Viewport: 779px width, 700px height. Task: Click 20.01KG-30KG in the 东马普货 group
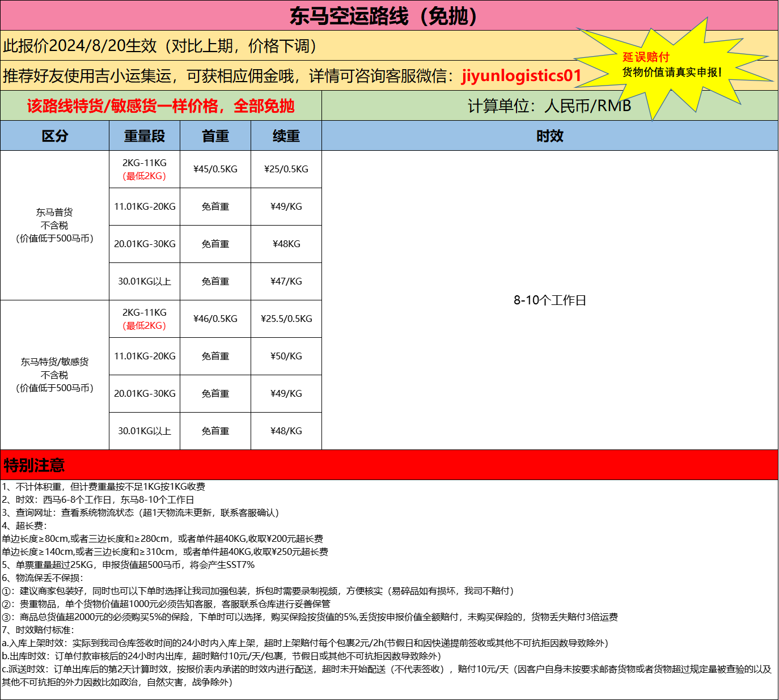[145, 244]
